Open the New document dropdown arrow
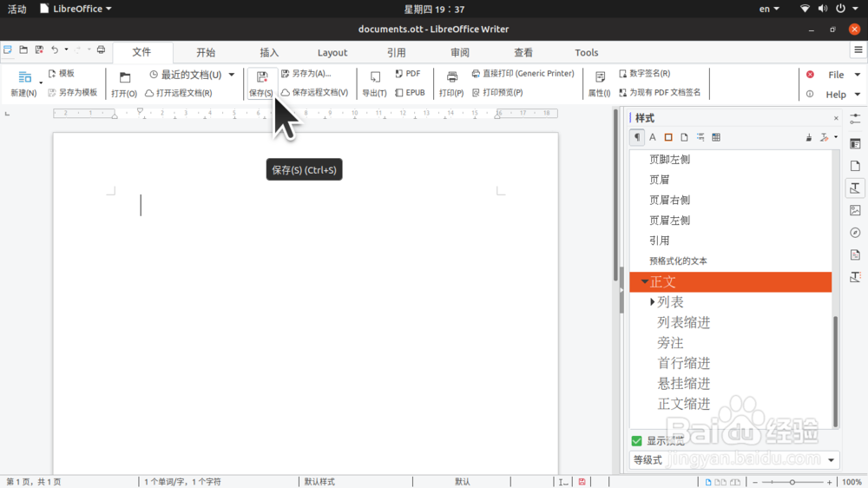Viewport: 868px width, 488px height. 41,83
